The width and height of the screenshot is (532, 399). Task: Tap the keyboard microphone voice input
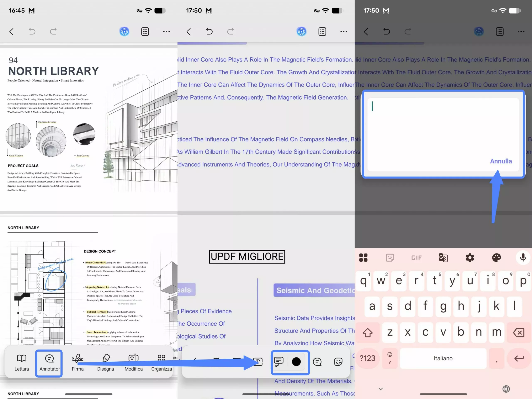click(523, 257)
